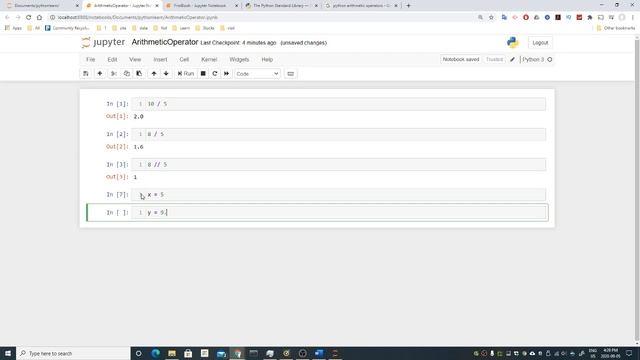The width and height of the screenshot is (640, 360).
Task: Select output value 2.0
Action: click(x=138, y=117)
